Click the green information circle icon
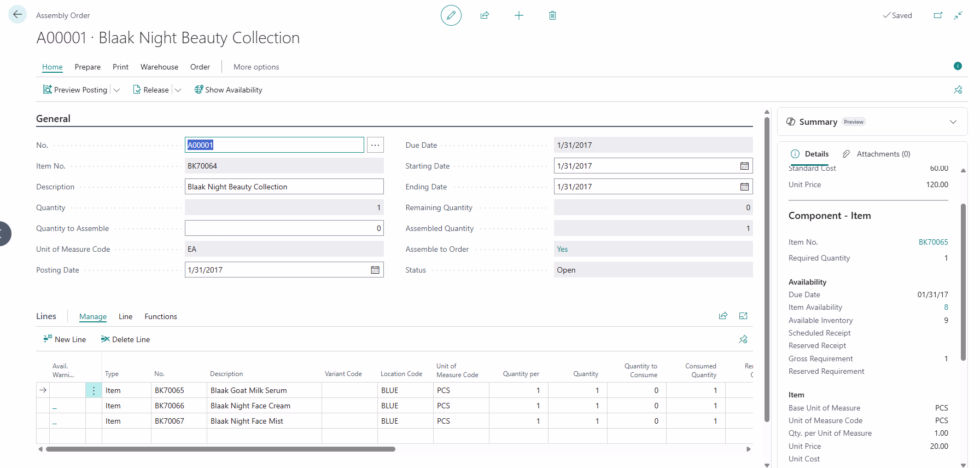Screen dimensions: 980x468 point(958,66)
